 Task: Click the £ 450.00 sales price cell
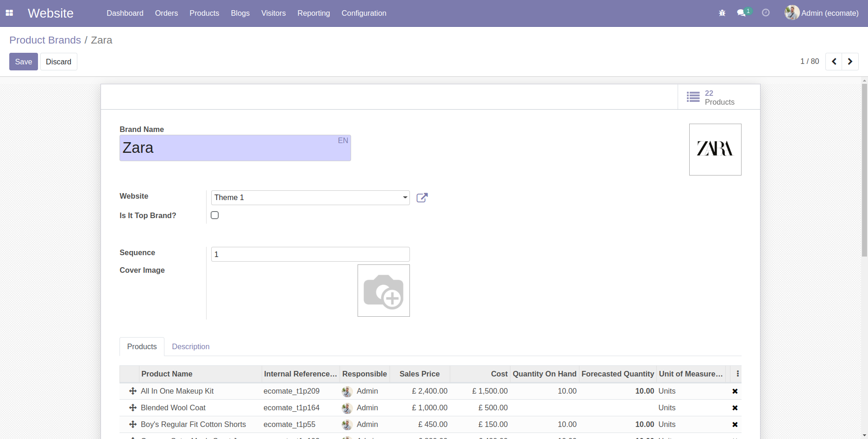click(x=433, y=425)
